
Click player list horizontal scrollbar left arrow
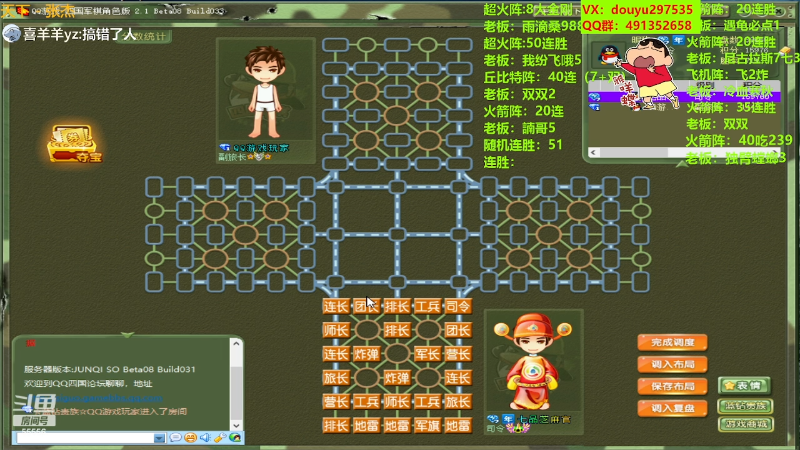pyautogui.click(x=593, y=152)
